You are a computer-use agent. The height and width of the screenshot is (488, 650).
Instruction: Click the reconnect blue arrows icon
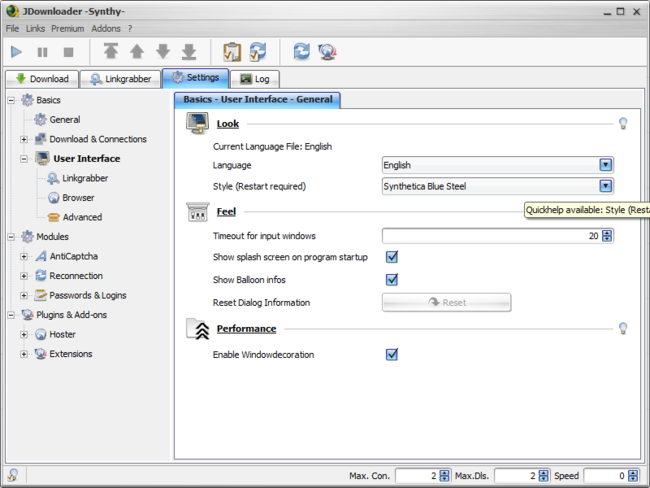click(302, 51)
